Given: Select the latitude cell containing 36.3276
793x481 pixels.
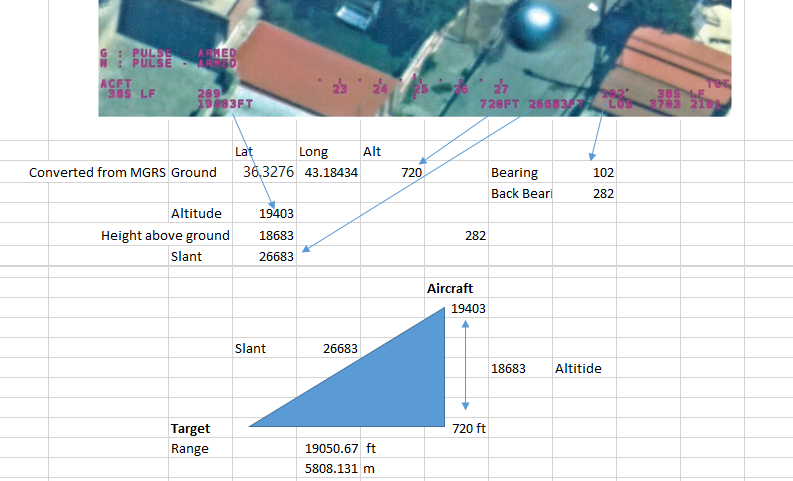Looking at the screenshot, I should (x=267, y=172).
